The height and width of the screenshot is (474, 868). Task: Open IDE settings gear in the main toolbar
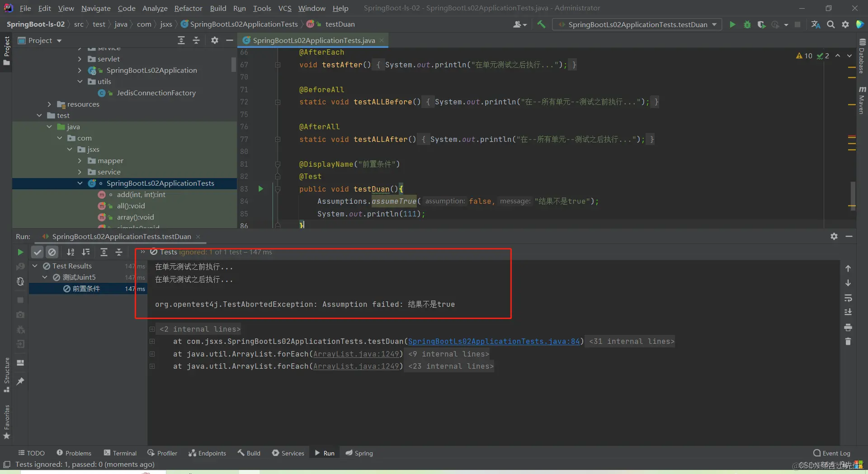[845, 24]
